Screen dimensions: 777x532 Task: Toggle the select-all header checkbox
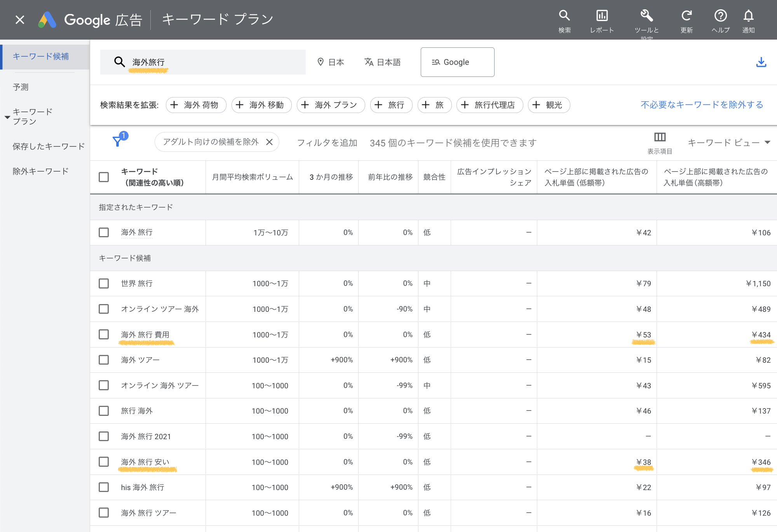[104, 177]
